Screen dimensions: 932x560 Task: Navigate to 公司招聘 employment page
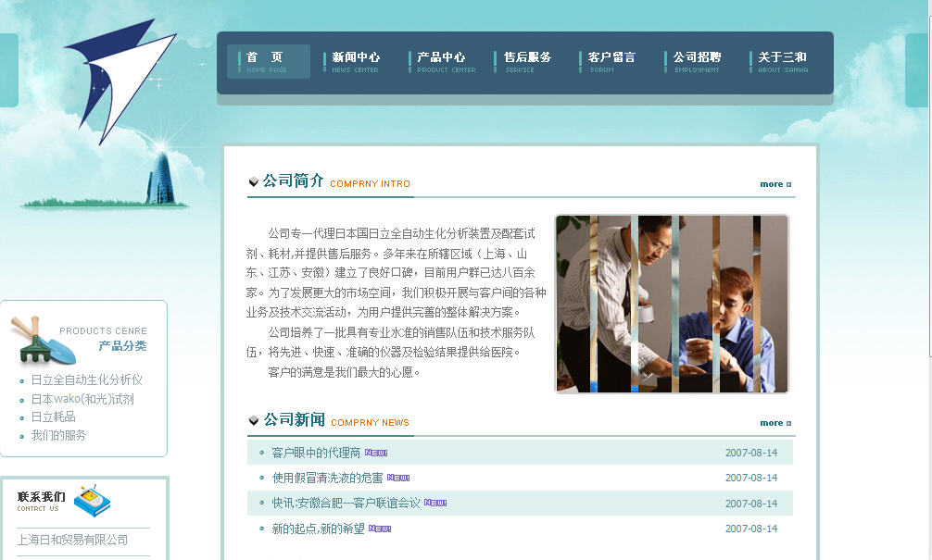click(697, 62)
